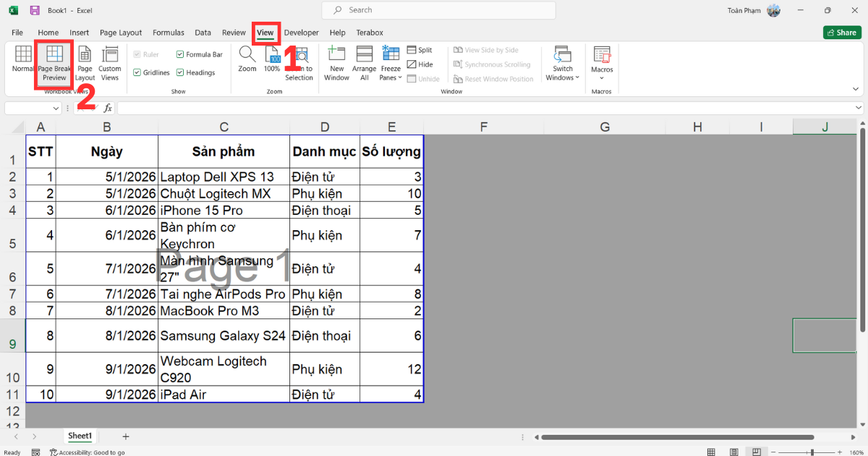
Task: Switch to the Home tab
Action: [x=48, y=33]
